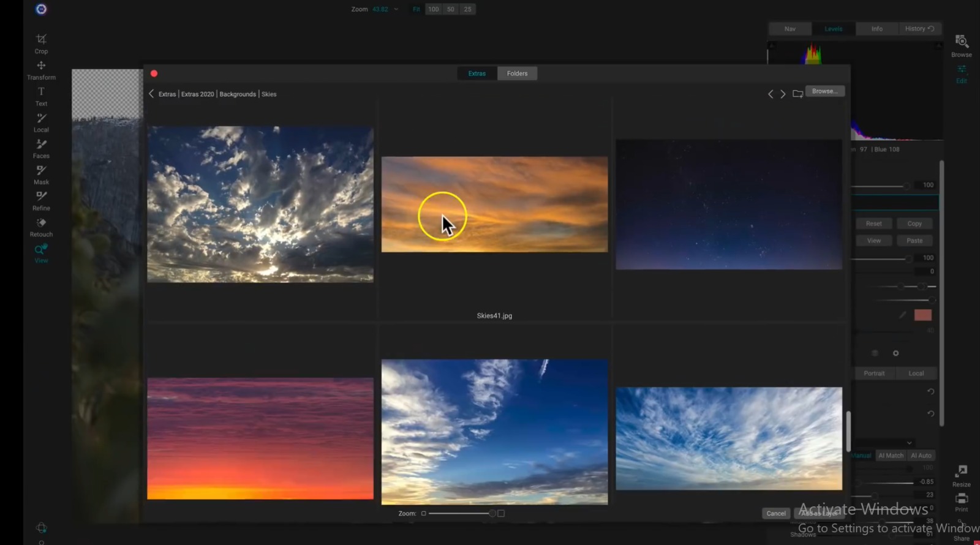Open the Browse module icon
This screenshot has height=545, width=980.
click(x=962, y=46)
